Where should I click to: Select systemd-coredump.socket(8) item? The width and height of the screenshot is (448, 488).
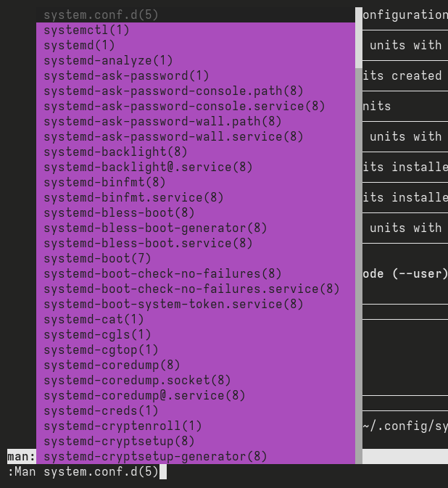(196, 381)
